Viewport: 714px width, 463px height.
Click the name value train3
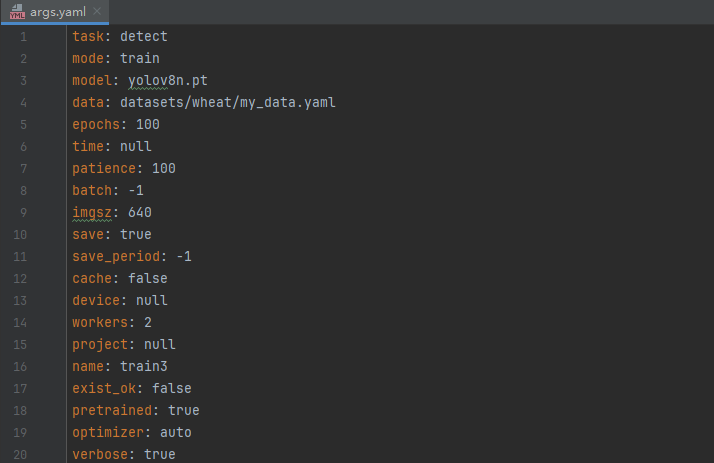tap(144, 366)
